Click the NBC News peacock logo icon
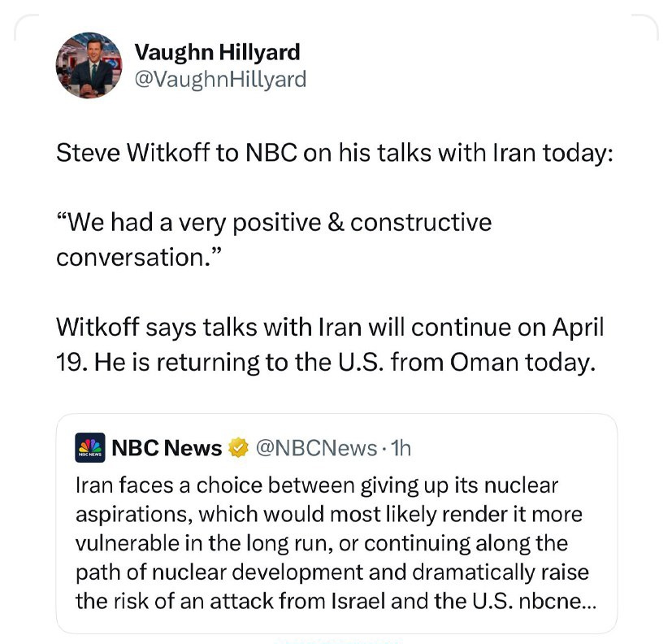 pos(89,447)
